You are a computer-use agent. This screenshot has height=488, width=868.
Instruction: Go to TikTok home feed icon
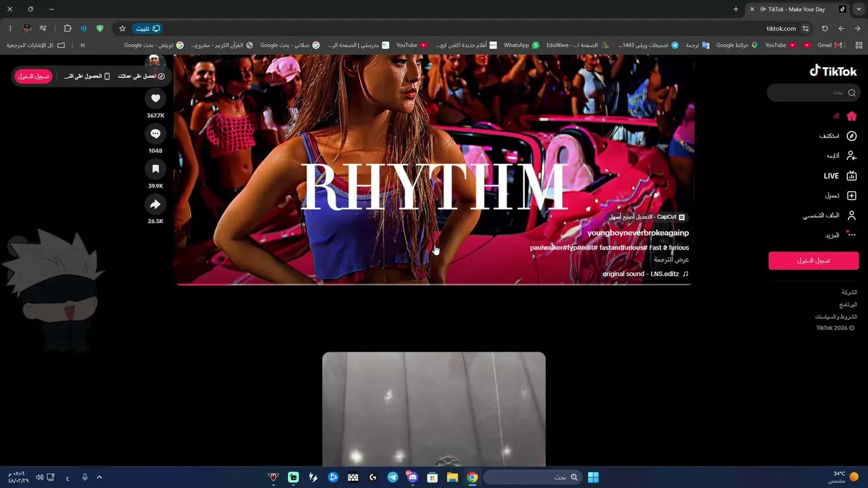tap(852, 116)
